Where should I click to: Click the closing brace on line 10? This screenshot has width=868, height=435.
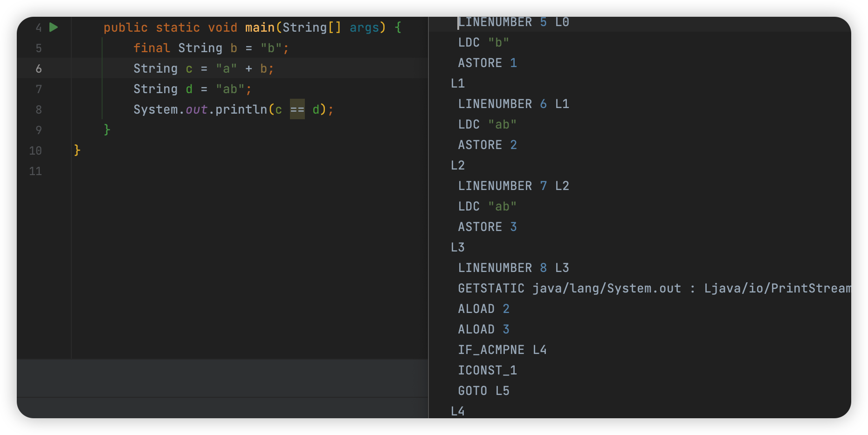pos(77,150)
